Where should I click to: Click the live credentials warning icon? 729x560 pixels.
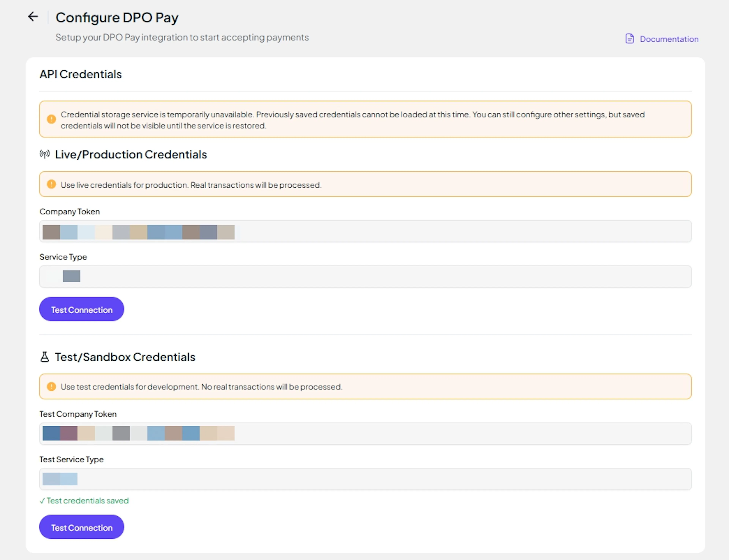tap(51, 184)
